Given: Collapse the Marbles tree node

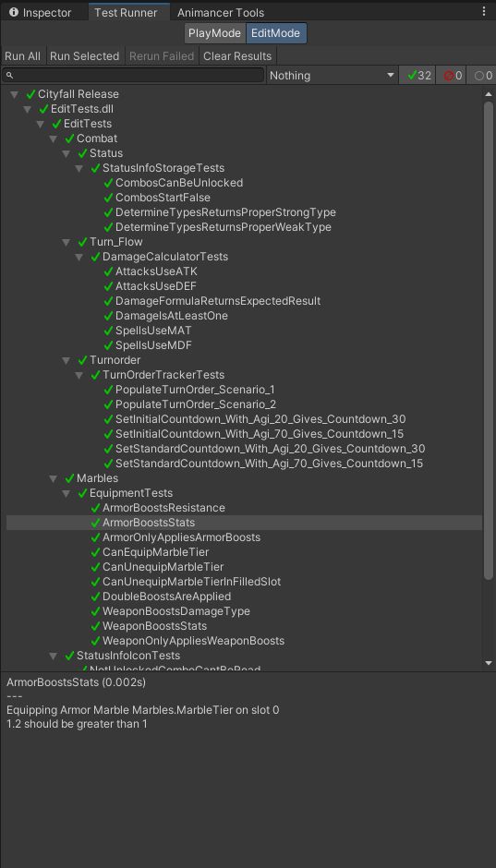Looking at the screenshot, I should (54, 478).
